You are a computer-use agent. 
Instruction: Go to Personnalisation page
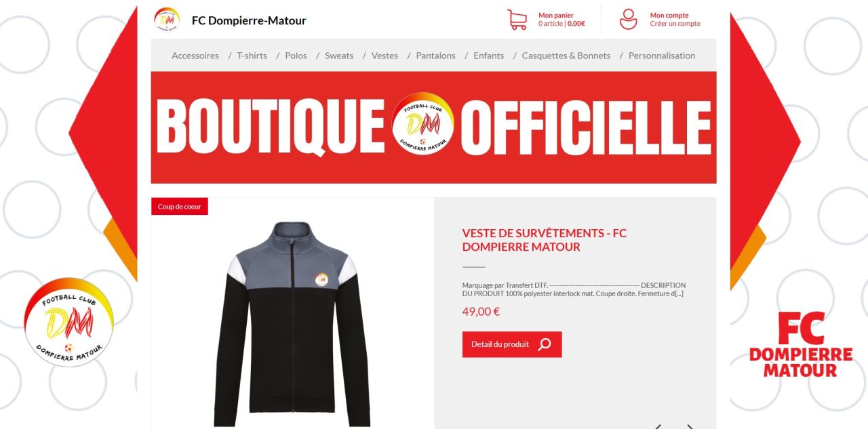click(662, 56)
